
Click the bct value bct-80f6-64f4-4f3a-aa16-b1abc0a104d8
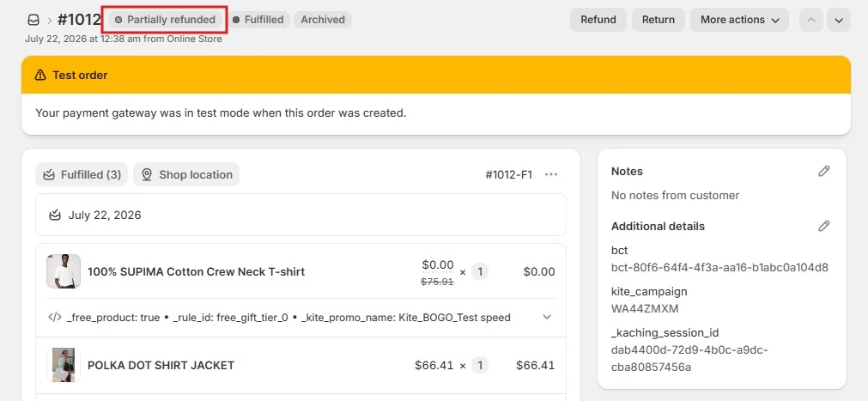pos(719,268)
